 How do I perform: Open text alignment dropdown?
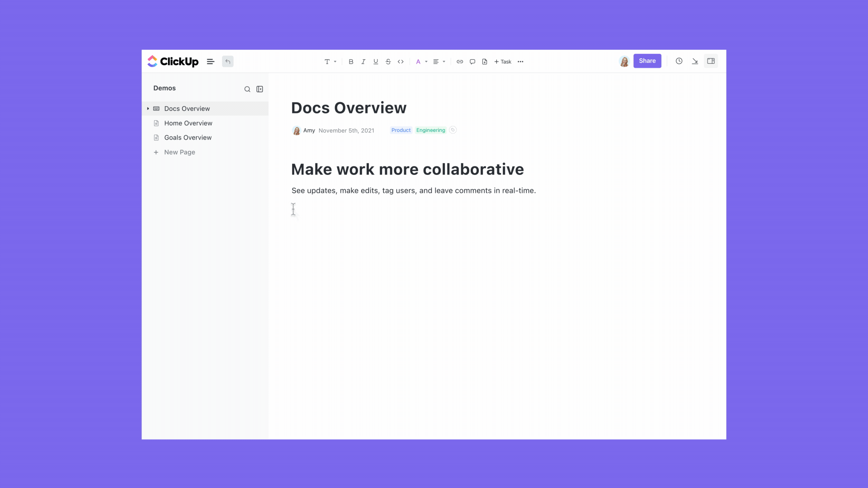pos(439,61)
